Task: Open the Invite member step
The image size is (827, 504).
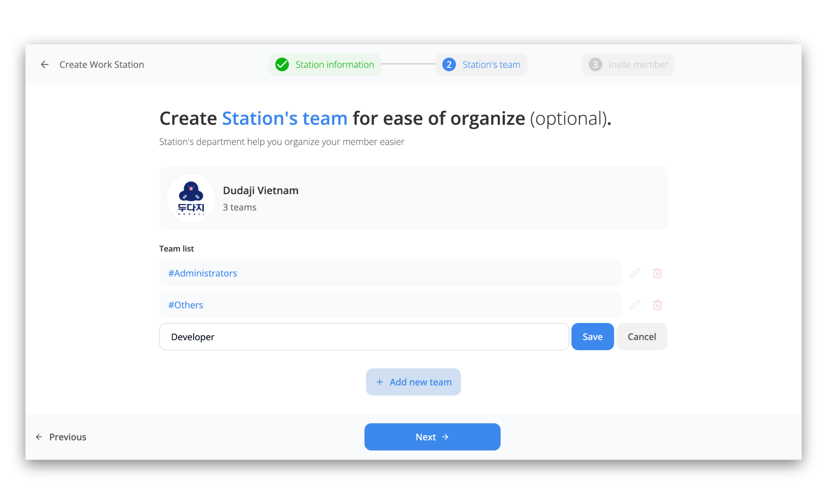Action: 638,65
